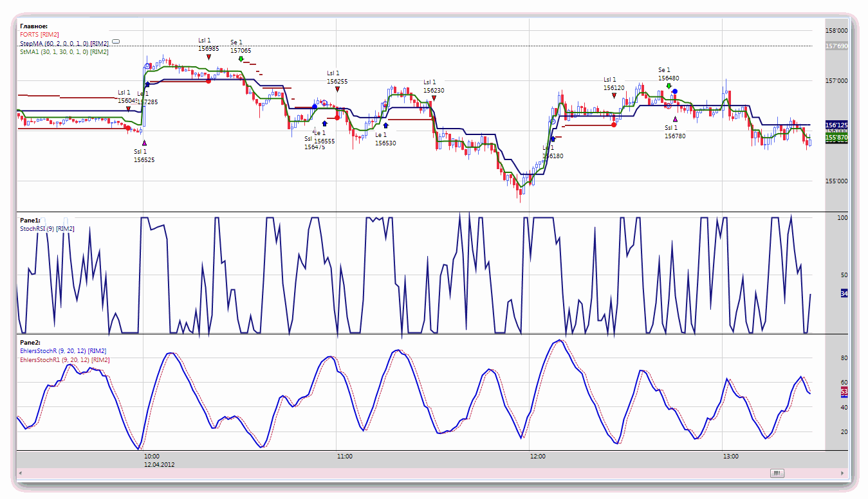The height and width of the screenshot is (499, 868).
Task: Click the Lsl 1 156120 signal label
Action: coord(614,84)
